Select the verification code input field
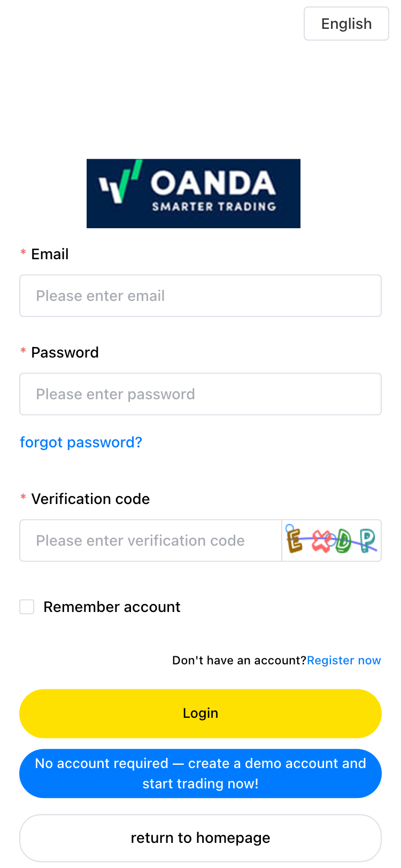 tap(151, 540)
